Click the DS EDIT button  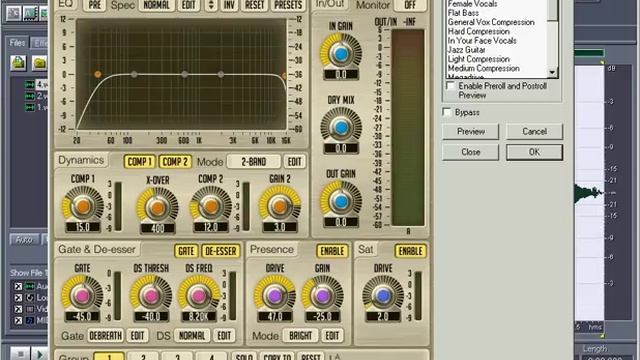(x=224, y=336)
